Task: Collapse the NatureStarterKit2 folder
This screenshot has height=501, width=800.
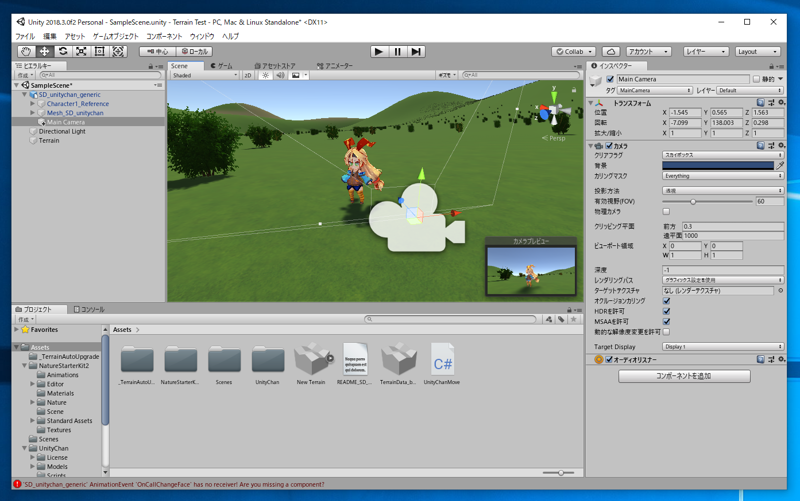Action: [24, 365]
